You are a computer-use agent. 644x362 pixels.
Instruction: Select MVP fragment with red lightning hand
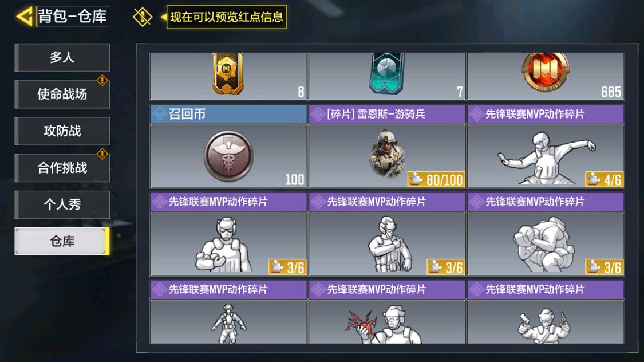pyautogui.click(x=387, y=312)
